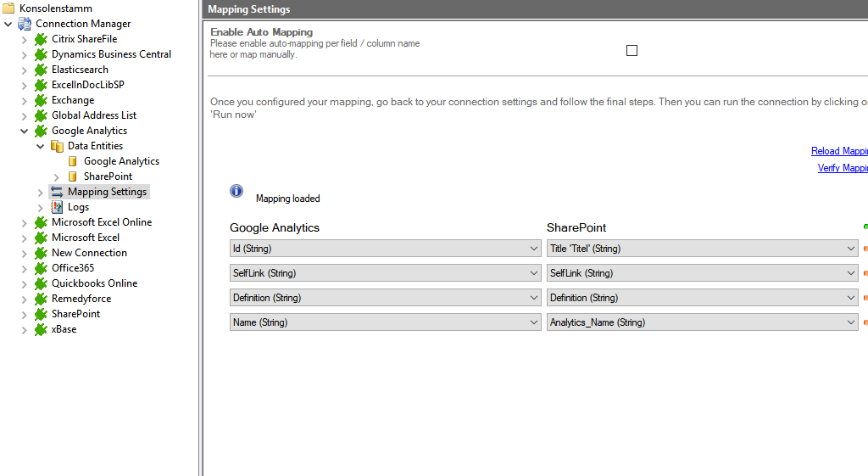Image resolution: width=868 pixels, height=476 pixels.
Task: Click the Verify Mapping link
Action: tap(842, 168)
